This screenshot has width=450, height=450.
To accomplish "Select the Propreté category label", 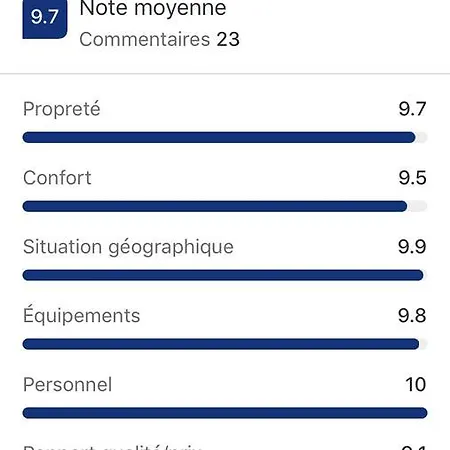I will click(62, 109).
